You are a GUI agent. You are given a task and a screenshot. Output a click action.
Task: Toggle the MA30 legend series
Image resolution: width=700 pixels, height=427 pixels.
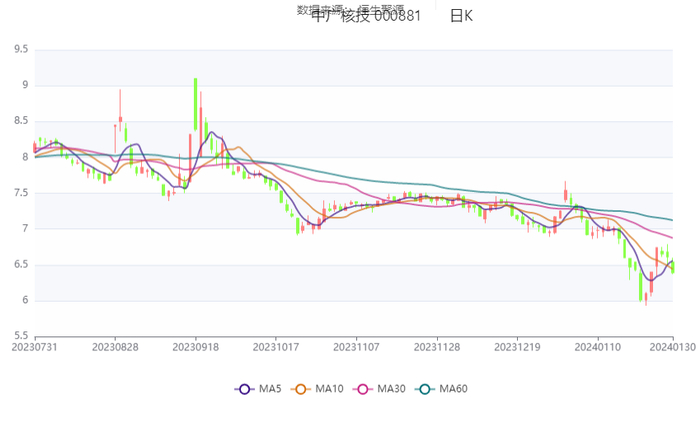click(379, 389)
